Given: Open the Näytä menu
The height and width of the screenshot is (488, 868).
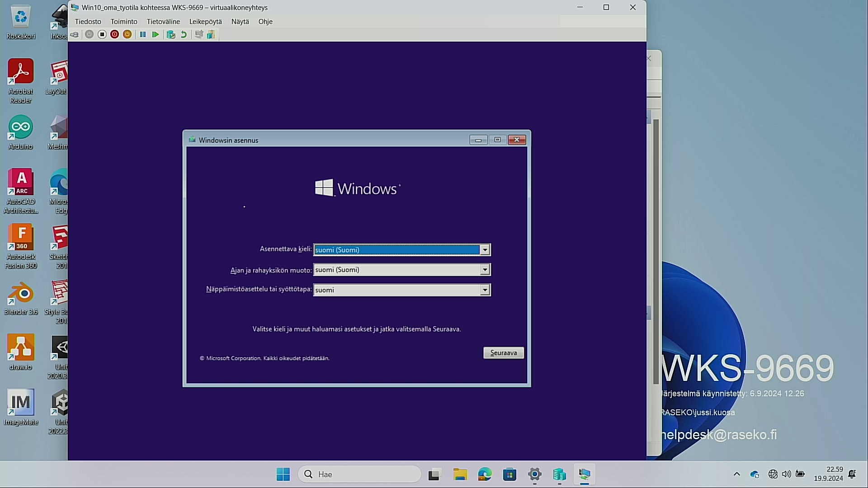Looking at the screenshot, I should coord(240,22).
